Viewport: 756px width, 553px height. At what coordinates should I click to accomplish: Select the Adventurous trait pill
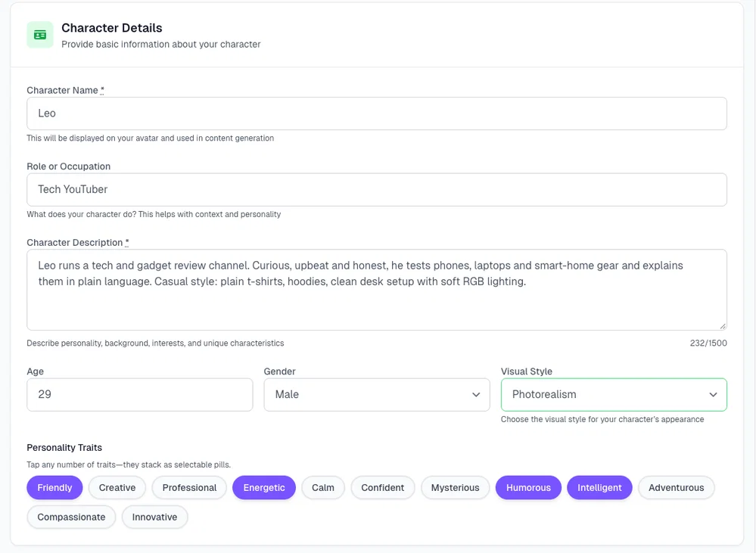click(676, 487)
